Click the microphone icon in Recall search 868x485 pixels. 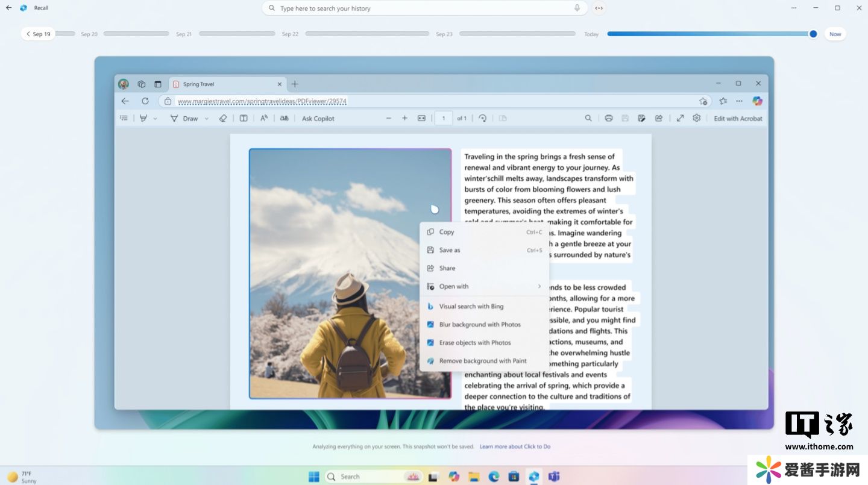[x=577, y=8]
